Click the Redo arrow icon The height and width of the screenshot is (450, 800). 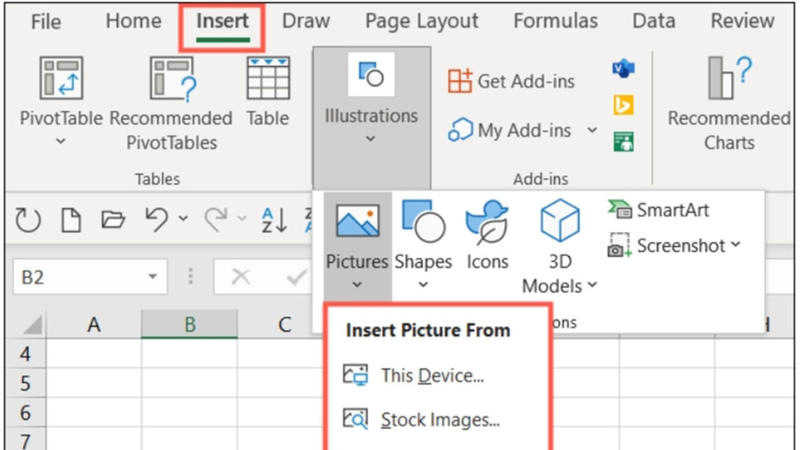[x=216, y=219]
